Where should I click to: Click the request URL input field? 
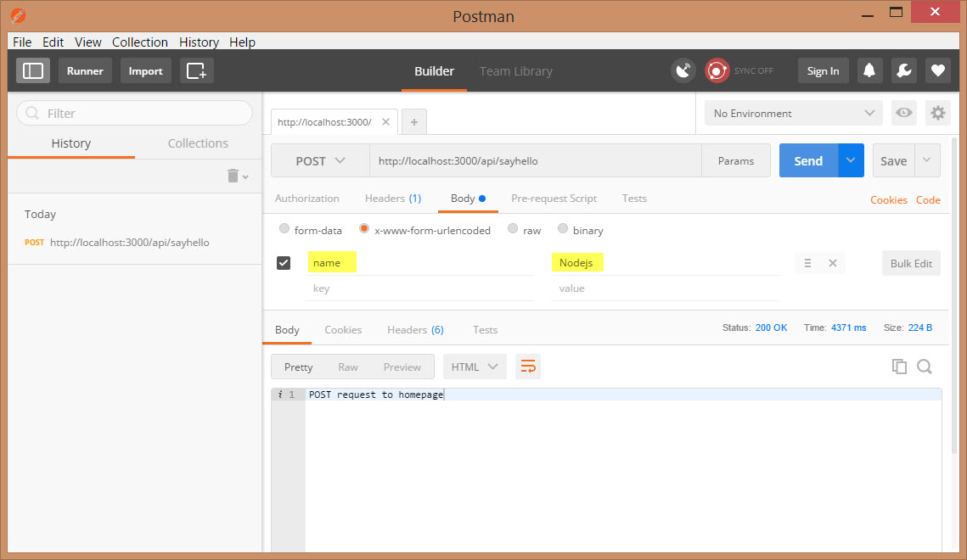tap(536, 161)
